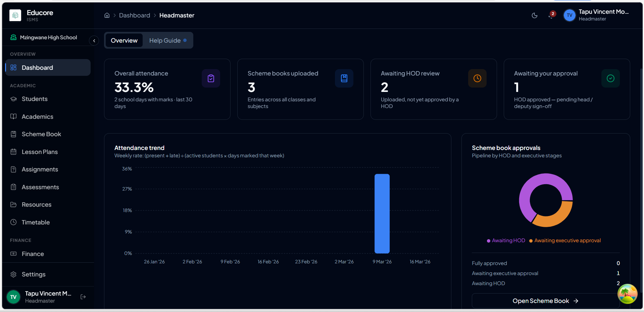Viewport: 644px width, 312px height.
Task: Click the scheme books uploaded book icon
Action: click(344, 78)
